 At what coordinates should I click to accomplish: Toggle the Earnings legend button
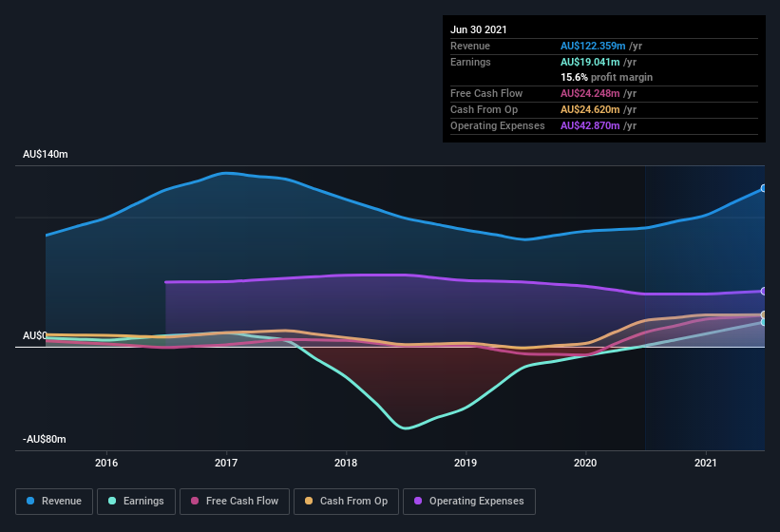click(x=136, y=502)
